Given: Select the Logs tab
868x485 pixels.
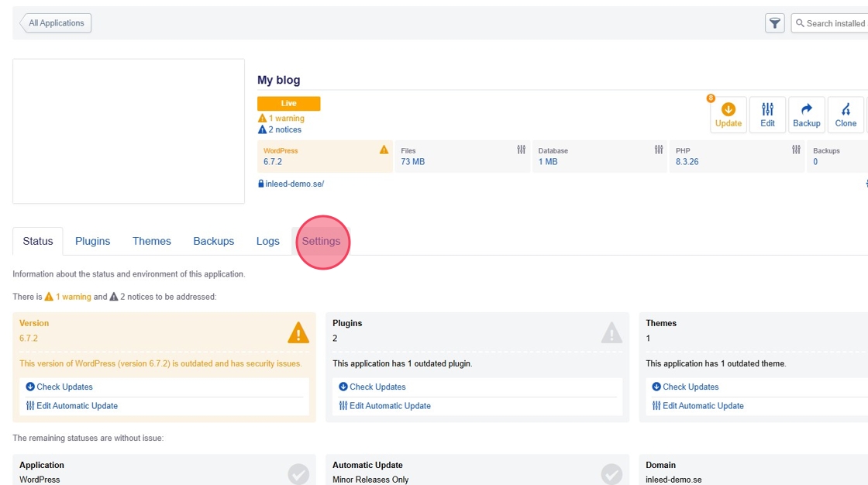Looking at the screenshot, I should coord(267,241).
